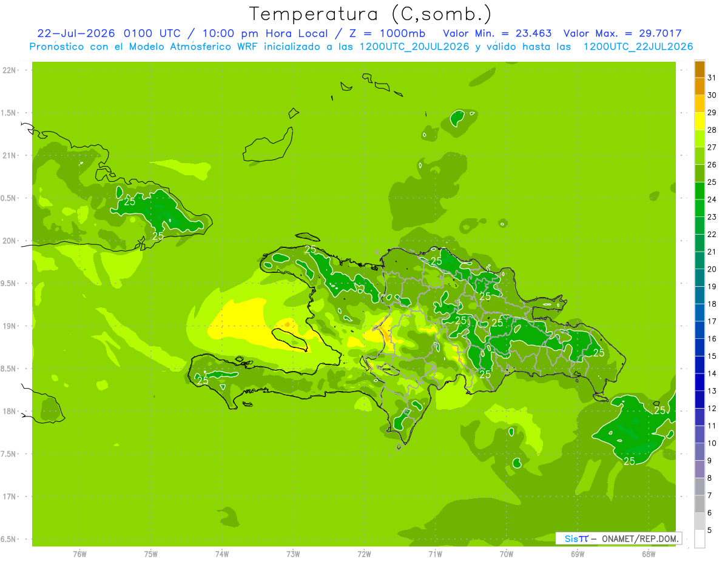Click the legend band between 29 and 30
This screenshot has width=728, height=562.
[x=699, y=104]
